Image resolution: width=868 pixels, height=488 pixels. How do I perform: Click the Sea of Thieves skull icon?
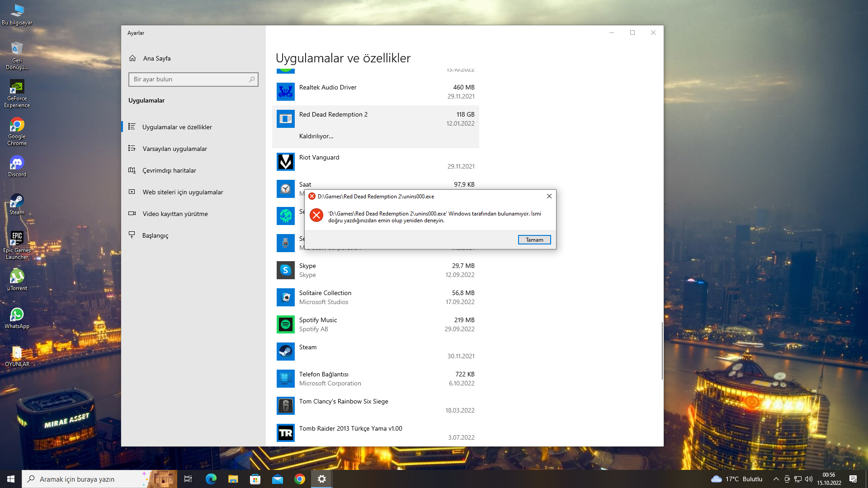286,216
